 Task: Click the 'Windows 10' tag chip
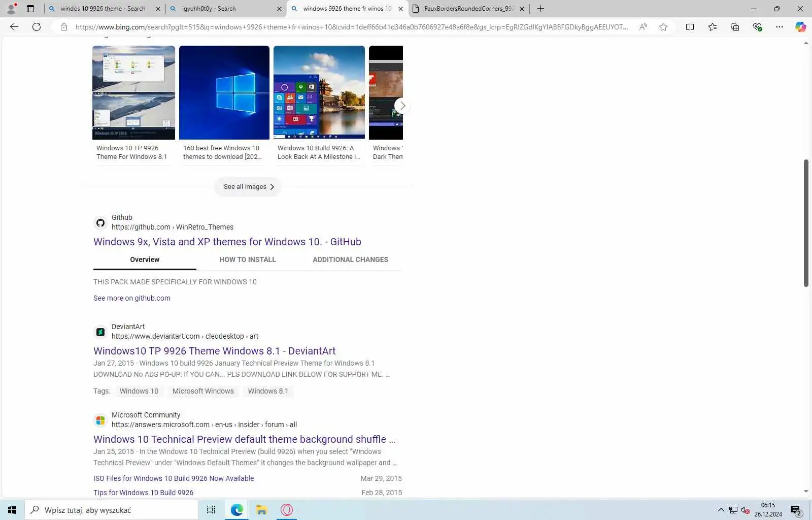pyautogui.click(x=139, y=391)
